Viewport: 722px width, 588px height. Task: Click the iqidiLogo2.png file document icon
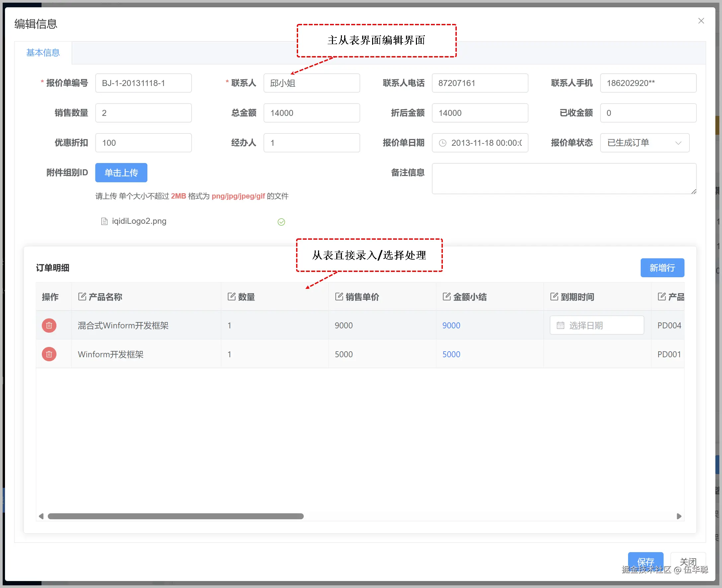point(104,221)
